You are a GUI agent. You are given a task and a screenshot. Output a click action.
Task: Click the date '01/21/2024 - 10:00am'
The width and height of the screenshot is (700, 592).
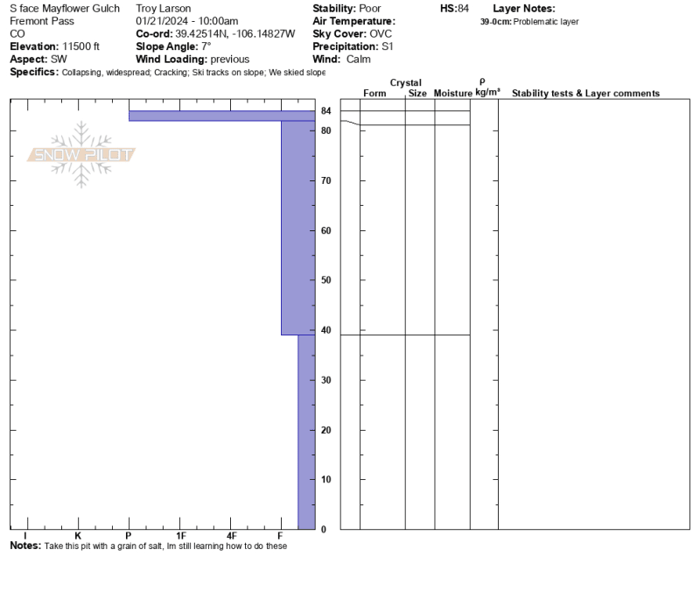pyautogui.click(x=187, y=21)
